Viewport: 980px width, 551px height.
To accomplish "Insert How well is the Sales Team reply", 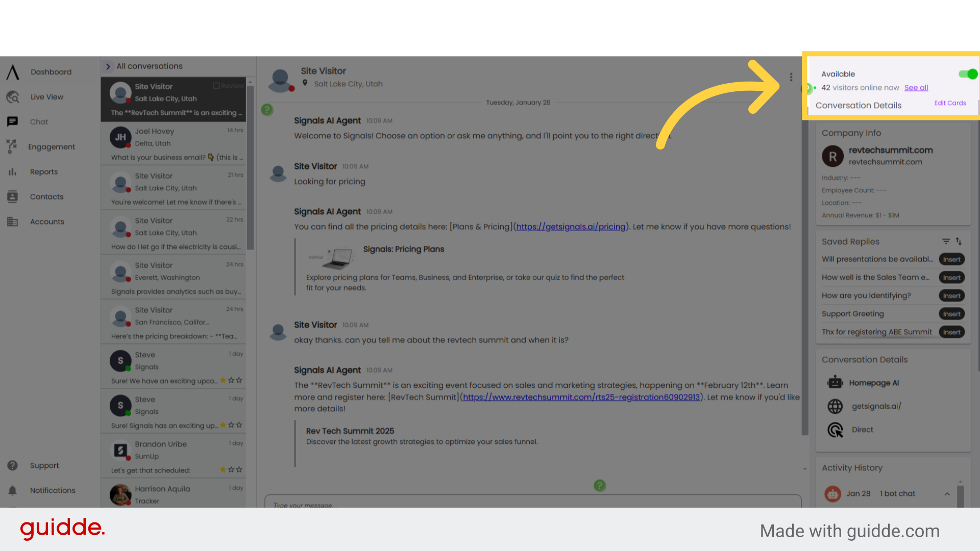I will [x=951, y=278].
